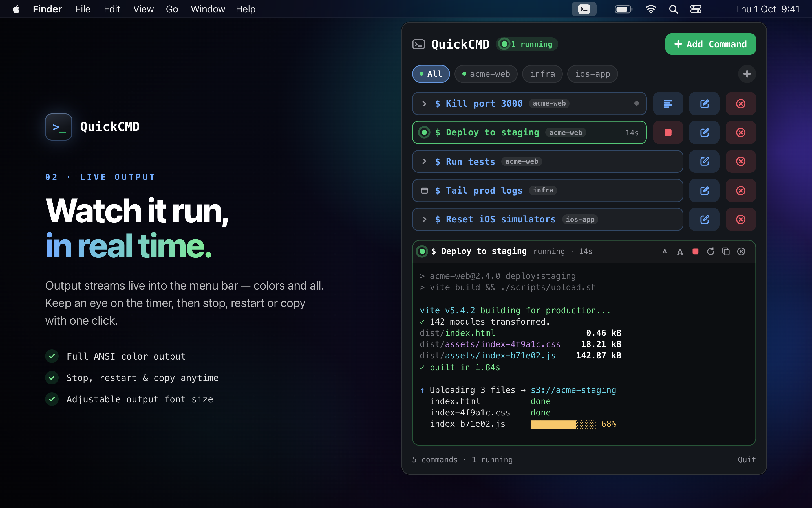The image size is (812, 508).
Task: Click the Wi-Fi status icon
Action: pyautogui.click(x=651, y=9)
